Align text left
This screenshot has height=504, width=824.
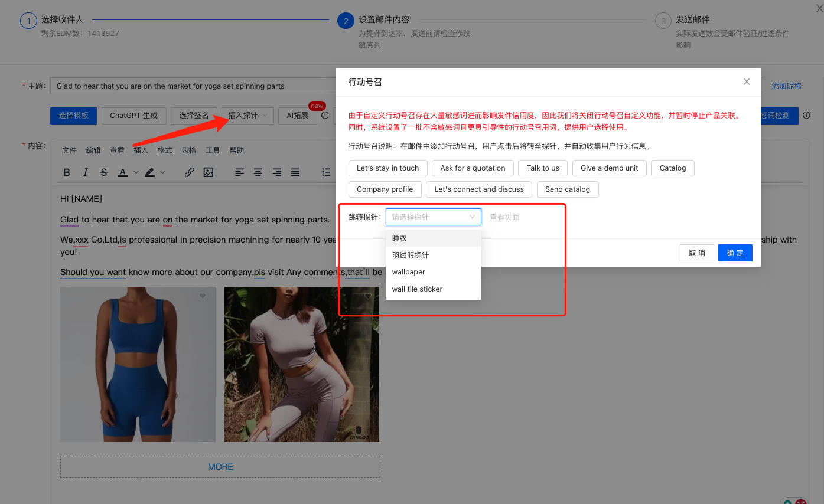pyautogui.click(x=239, y=172)
